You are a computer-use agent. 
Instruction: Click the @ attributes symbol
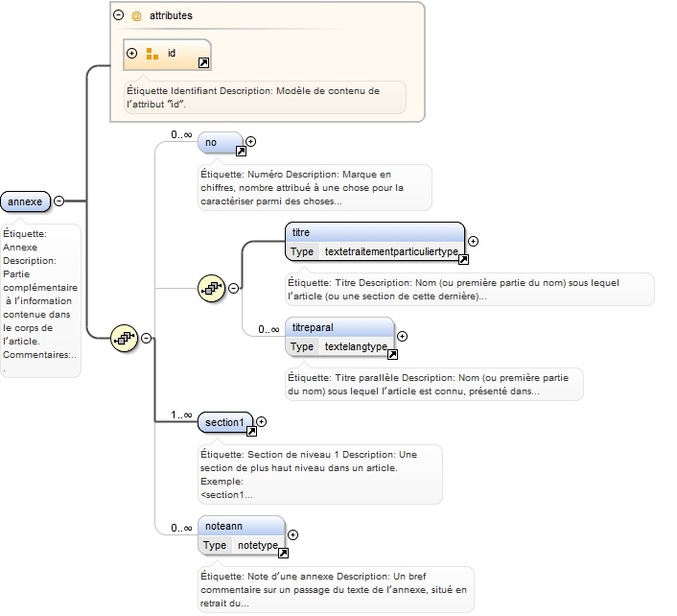(136, 16)
